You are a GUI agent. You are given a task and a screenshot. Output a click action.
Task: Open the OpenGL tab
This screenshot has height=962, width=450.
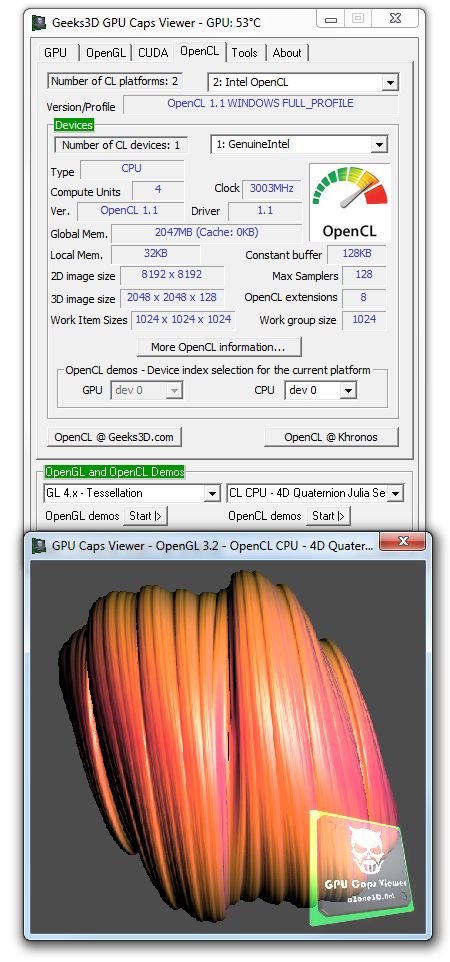point(106,53)
